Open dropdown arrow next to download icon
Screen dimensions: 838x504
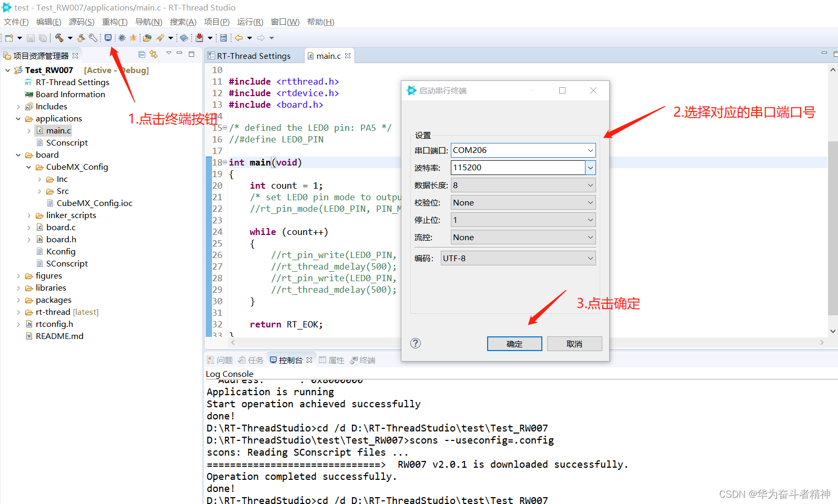tap(210, 38)
